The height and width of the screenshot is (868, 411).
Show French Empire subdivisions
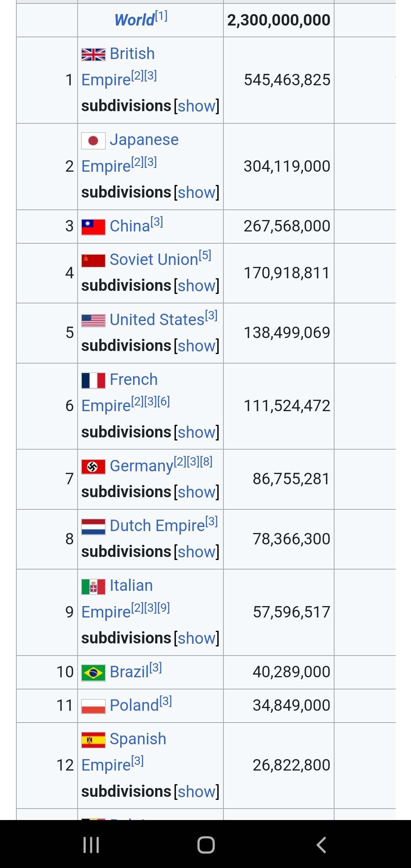pyautogui.click(x=196, y=432)
